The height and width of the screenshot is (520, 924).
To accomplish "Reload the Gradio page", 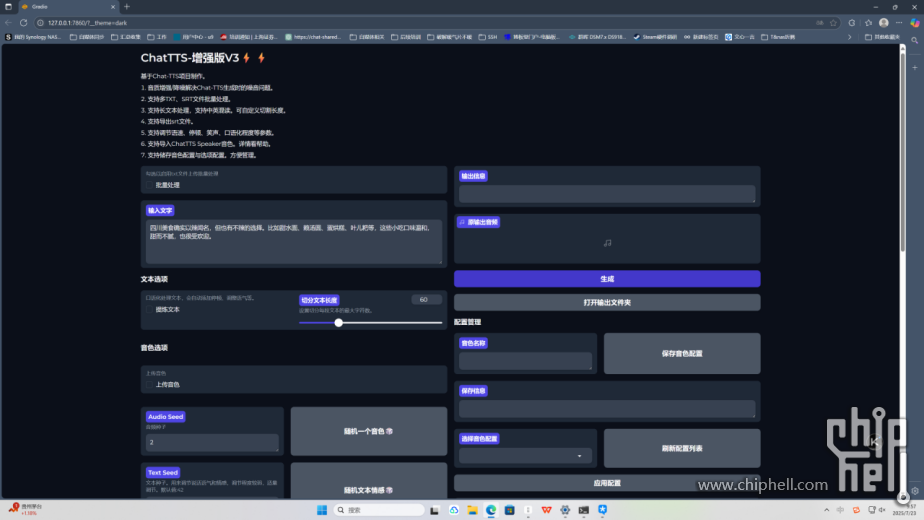I will coord(24,23).
